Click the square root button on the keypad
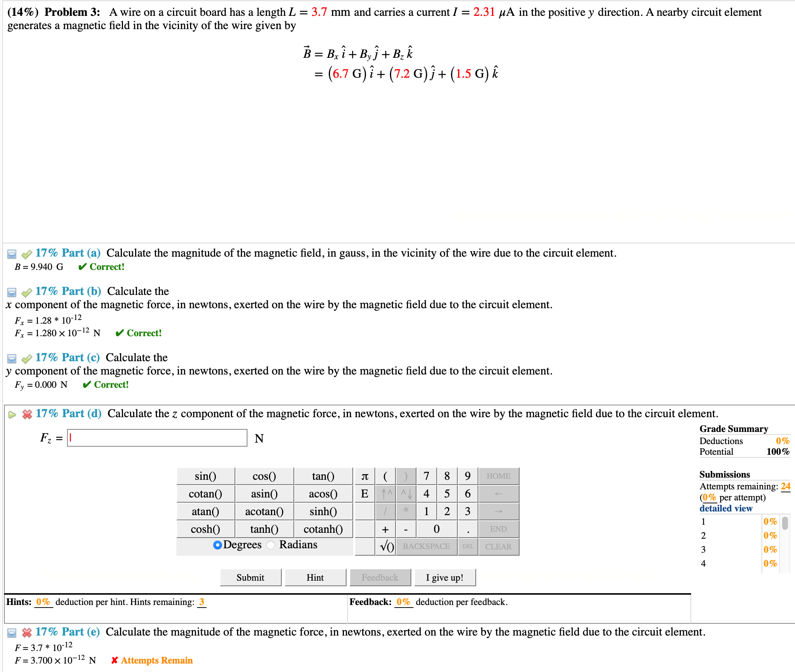This screenshot has height=672, width=795. (x=386, y=546)
